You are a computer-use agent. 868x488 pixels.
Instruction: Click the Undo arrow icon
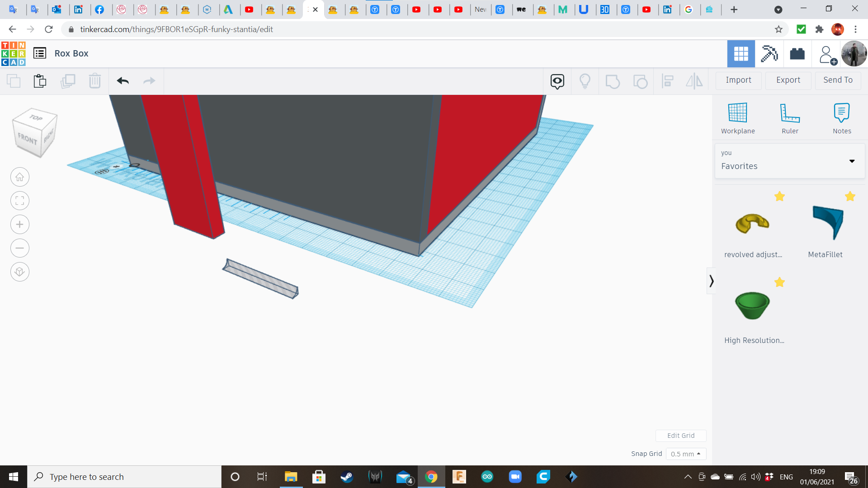[123, 81]
